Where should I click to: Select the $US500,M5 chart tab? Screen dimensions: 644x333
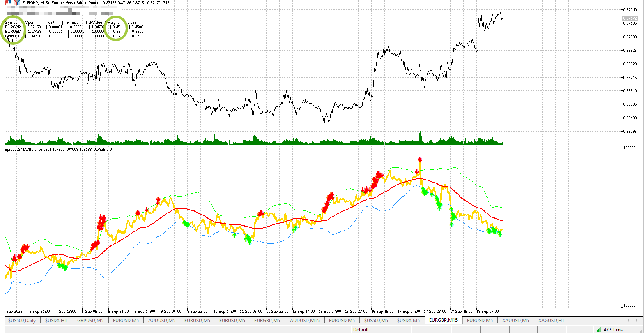pos(376,320)
